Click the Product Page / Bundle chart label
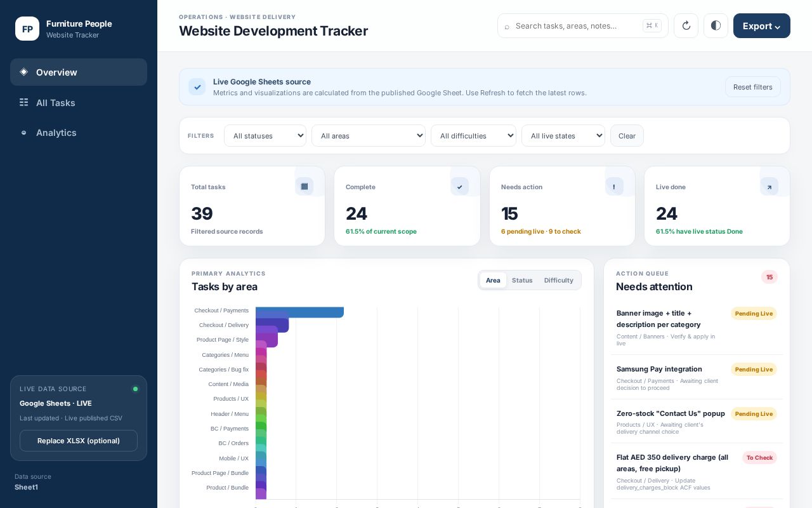812x508 pixels. click(220, 473)
